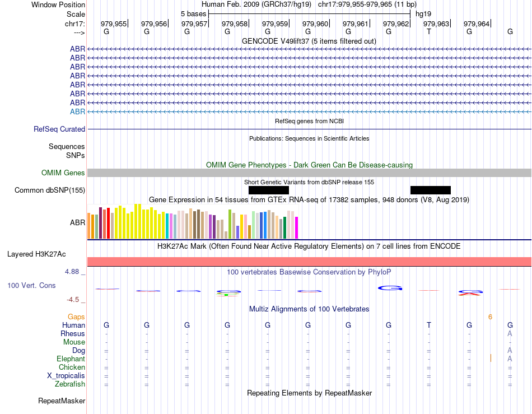Click the 979,958 coordinate label
This screenshot has height=414, width=532.
pyautogui.click(x=235, y=24)
